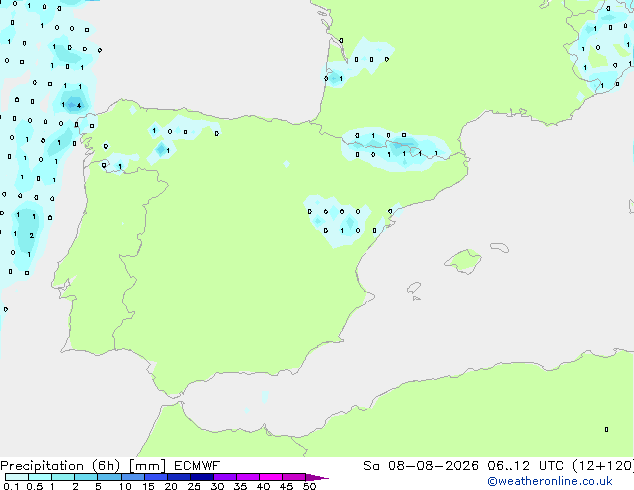This screenshot has height=490, width=634.
Task: Click the 2 mm value off Portugal's coast
Action: click(32, 235)
